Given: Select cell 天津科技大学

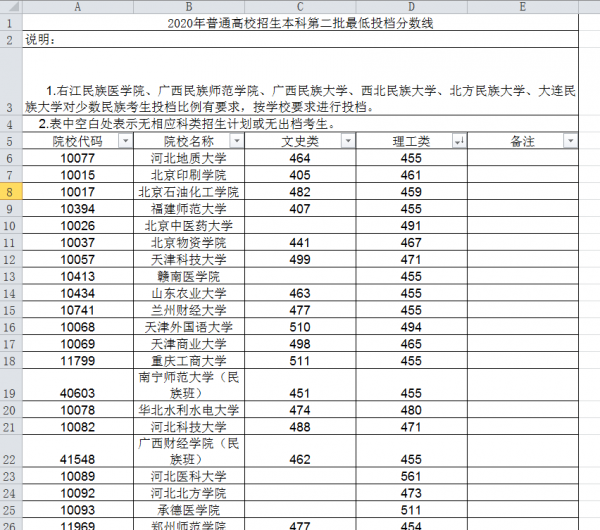Looking at the screenshot, I should [x=189, y=259].
